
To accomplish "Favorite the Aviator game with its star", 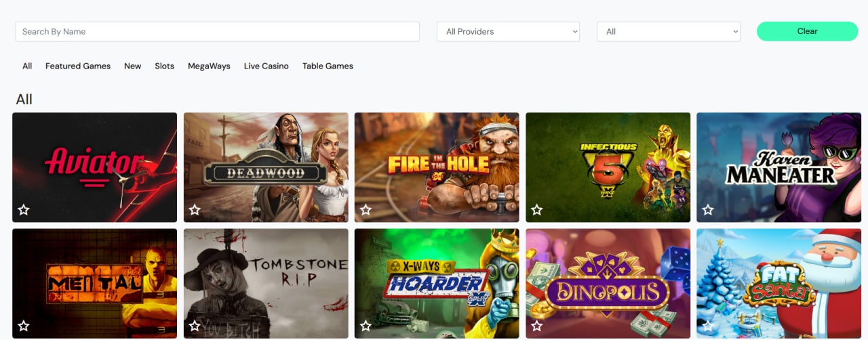I will click(24, 210).
